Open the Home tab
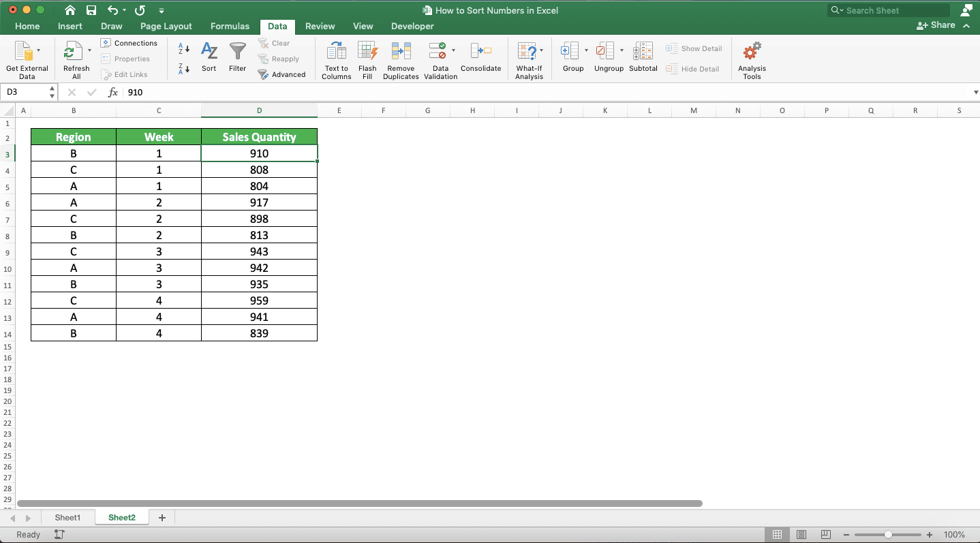 [x=27, y=26]
